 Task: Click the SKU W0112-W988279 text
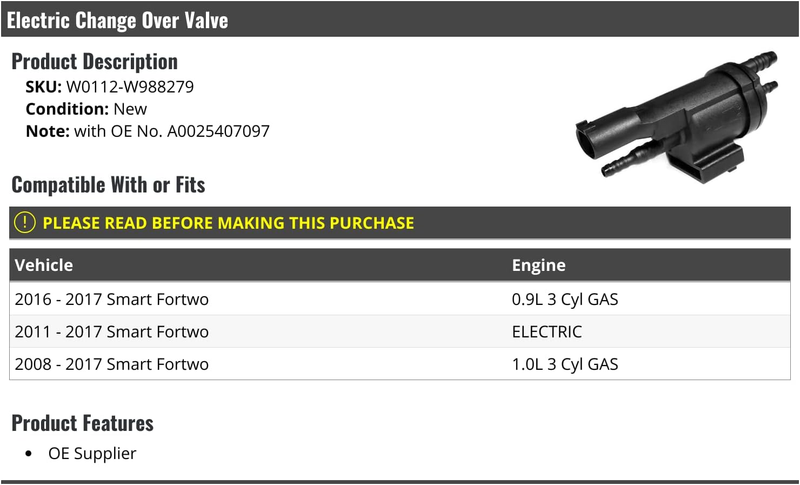pyautogui.click(x=110, y=87)
